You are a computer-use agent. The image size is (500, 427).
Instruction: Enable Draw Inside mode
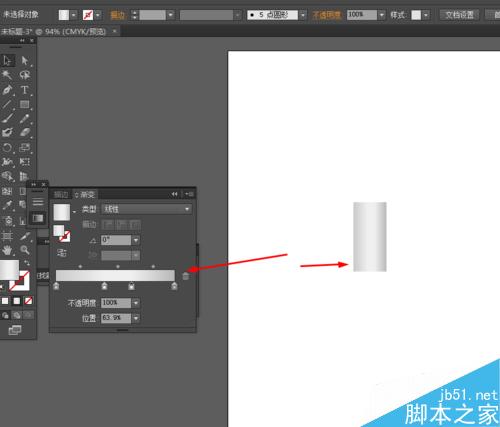[x=28, y=315]
